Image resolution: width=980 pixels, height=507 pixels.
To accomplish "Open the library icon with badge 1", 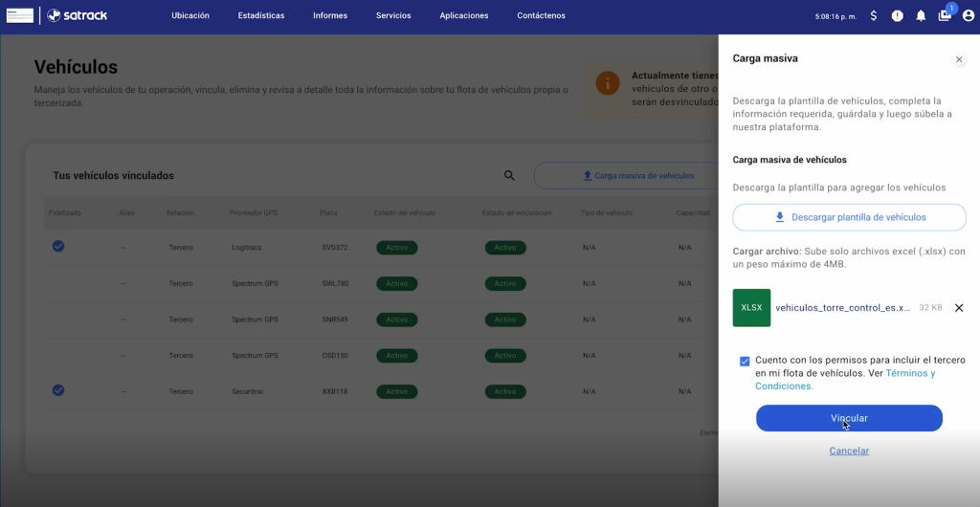I will pos(945,15).
